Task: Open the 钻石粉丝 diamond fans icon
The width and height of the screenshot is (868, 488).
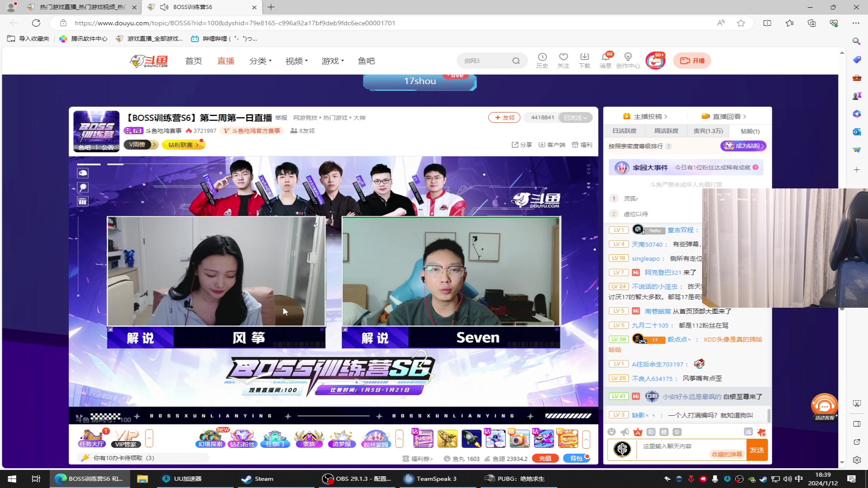Action: (242, 438)
